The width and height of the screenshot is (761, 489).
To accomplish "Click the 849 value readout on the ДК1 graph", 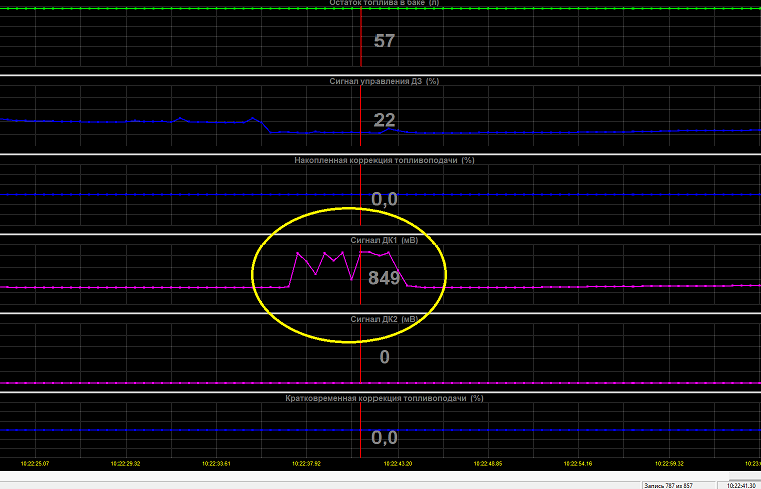I will pyautogui.click(x=384, y=278).
